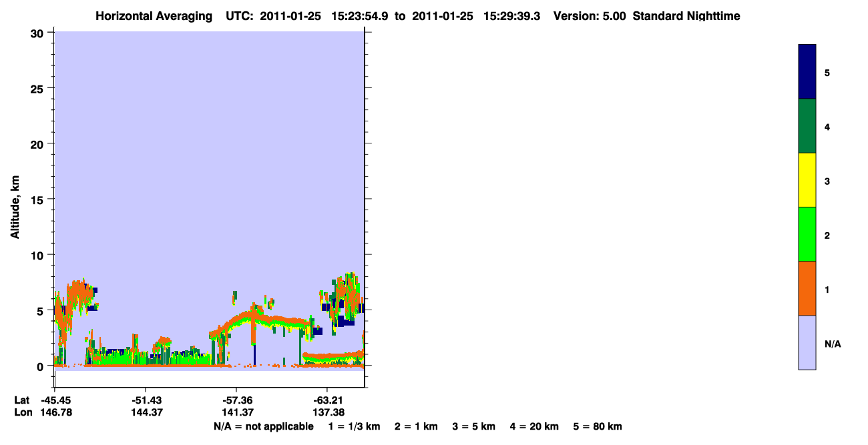Click the '4 = 20 km' legend text
Screen dimensions: 868x445
pyautogui.click(x=534, y=426)
